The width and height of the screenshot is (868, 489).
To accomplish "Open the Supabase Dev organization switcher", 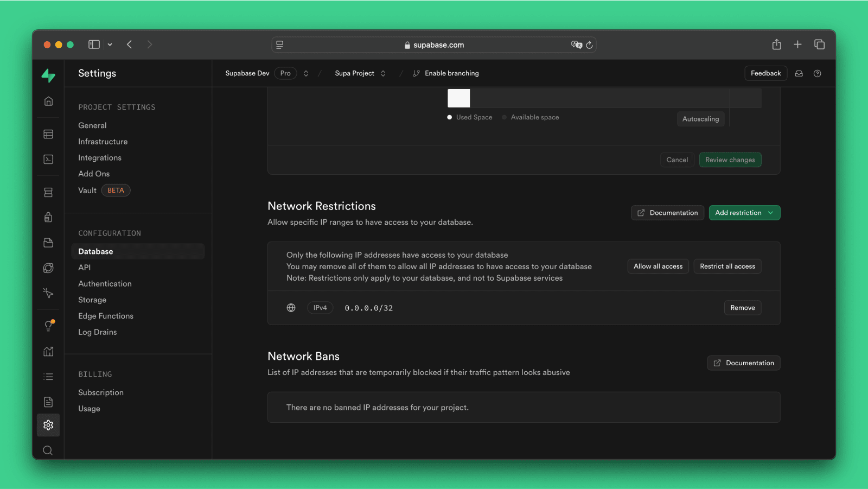I will (x=306, y=73).
